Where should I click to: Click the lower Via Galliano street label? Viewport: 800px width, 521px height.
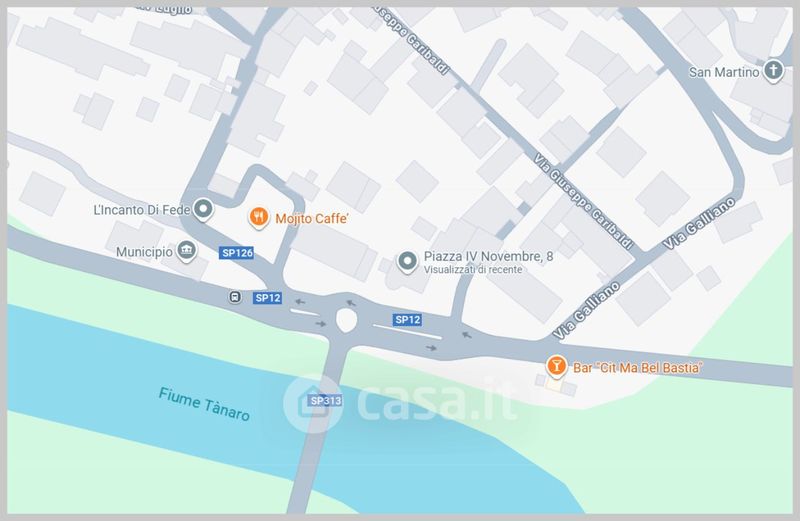(587, 311)
